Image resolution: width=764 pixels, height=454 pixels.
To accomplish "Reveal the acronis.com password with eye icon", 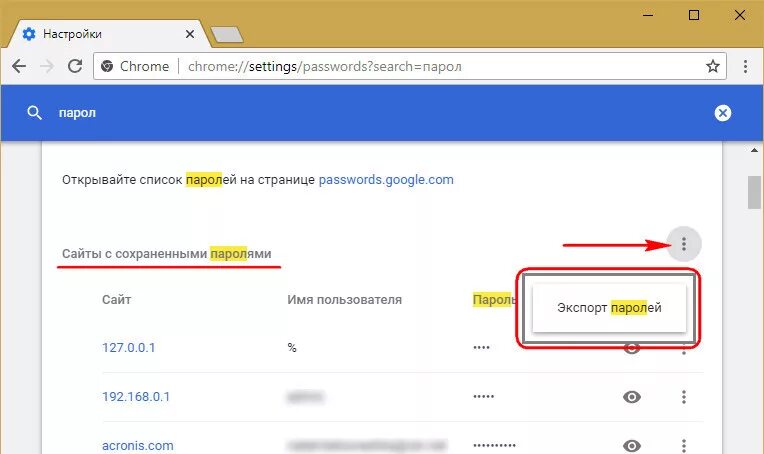I will 632,445.
